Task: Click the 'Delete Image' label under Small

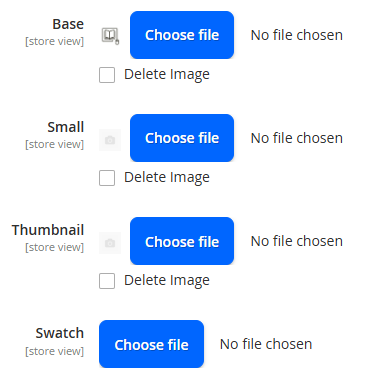Action: [167, 178]
